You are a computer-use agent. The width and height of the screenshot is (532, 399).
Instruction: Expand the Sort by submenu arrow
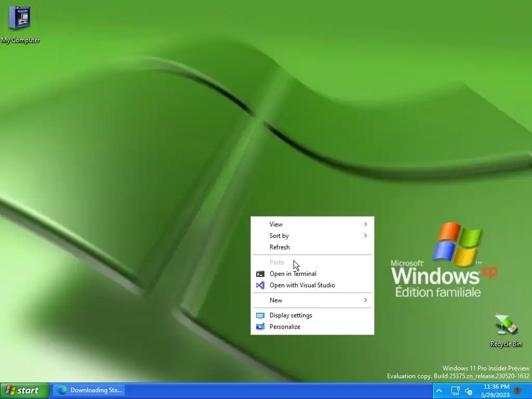tap(365, 236)
